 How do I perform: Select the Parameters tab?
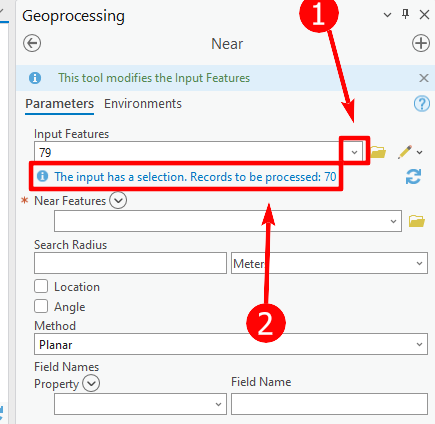[60, 104]
